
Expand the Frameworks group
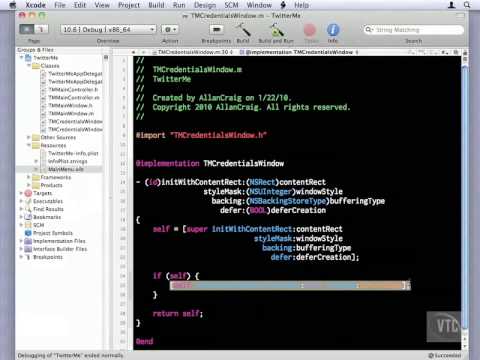(x=29, y=177)
